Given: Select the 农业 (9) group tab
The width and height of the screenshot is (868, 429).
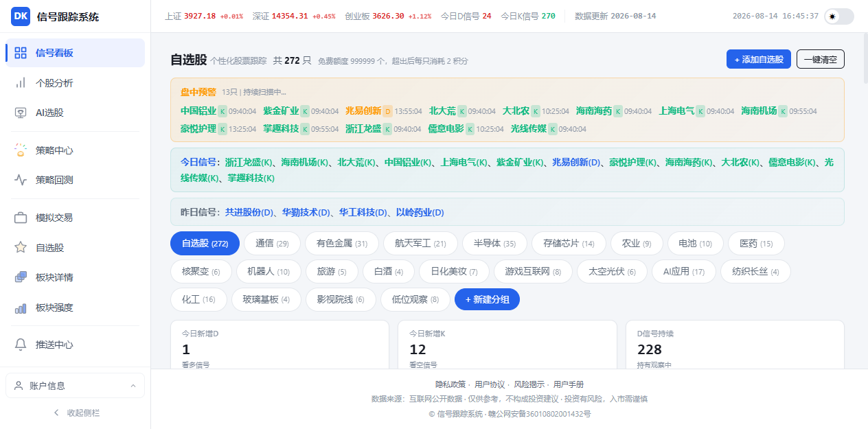Looking at the screenshot, I should [637, 243].
